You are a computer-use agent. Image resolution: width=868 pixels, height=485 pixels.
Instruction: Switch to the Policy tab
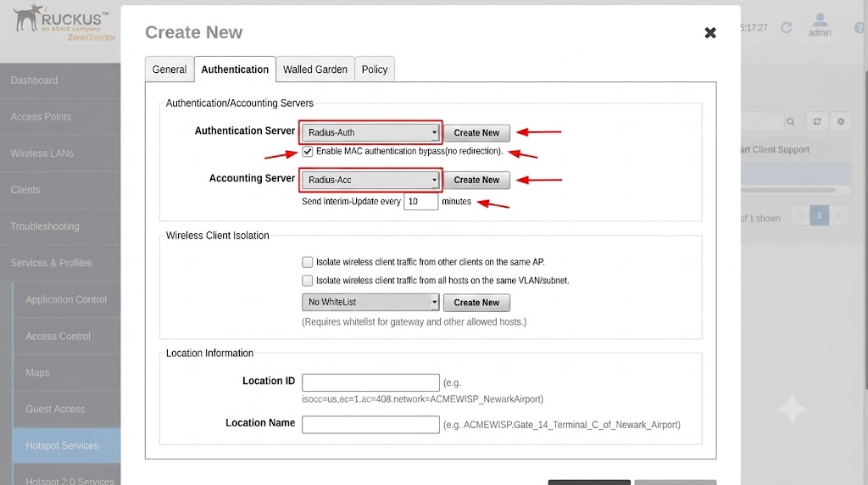pyautogui.click(x=375, y=70)
